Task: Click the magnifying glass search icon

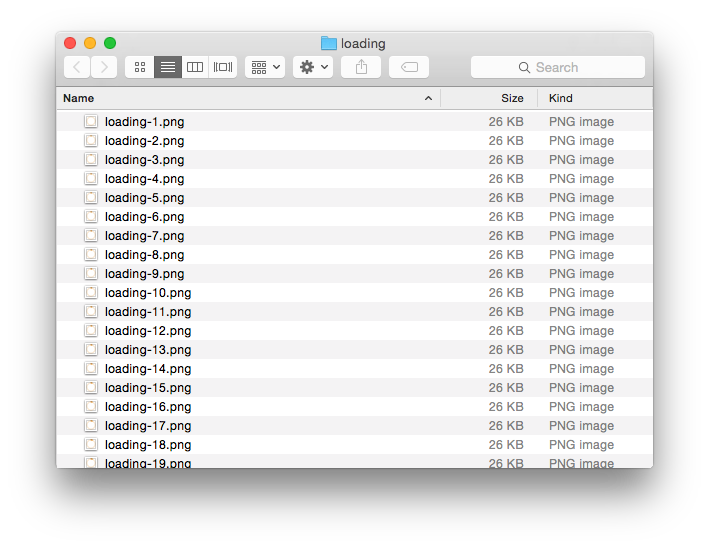Action: [x=524, y=68]
